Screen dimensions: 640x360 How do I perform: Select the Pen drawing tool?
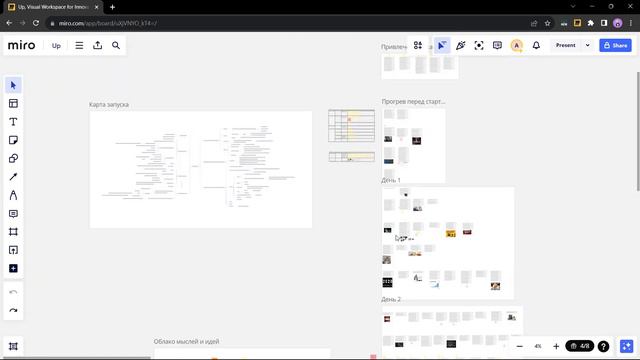tap(13, 195)
